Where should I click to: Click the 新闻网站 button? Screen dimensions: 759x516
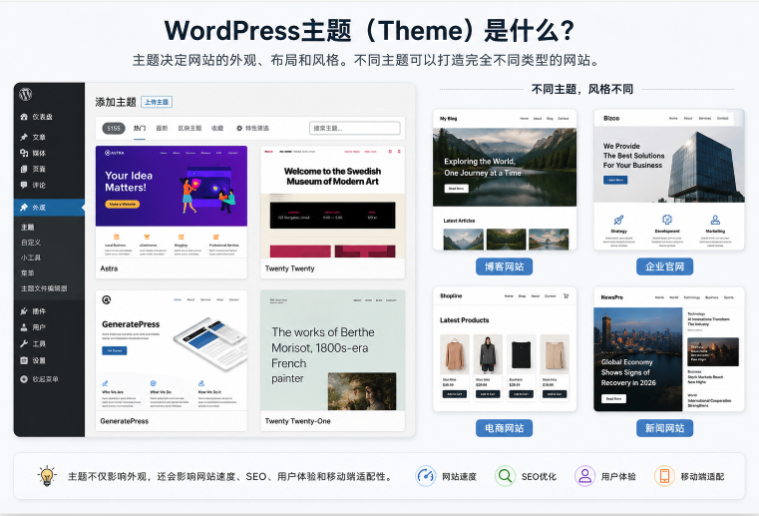(x=665, y=428)
